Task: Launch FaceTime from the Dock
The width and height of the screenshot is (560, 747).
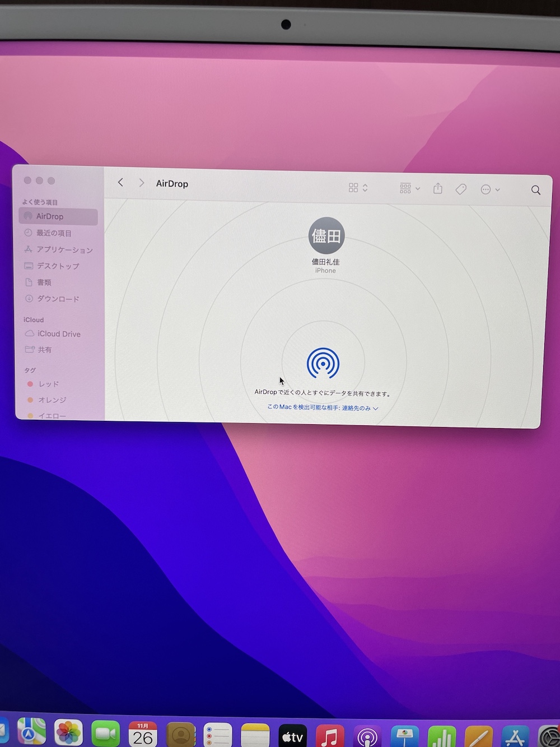Action: (x=106, y=734)
